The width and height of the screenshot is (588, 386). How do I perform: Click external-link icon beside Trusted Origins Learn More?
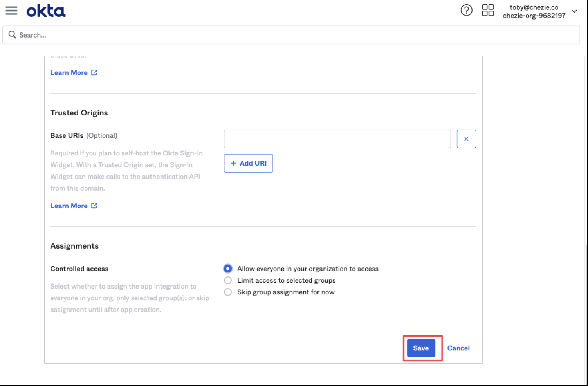point(94,206)
